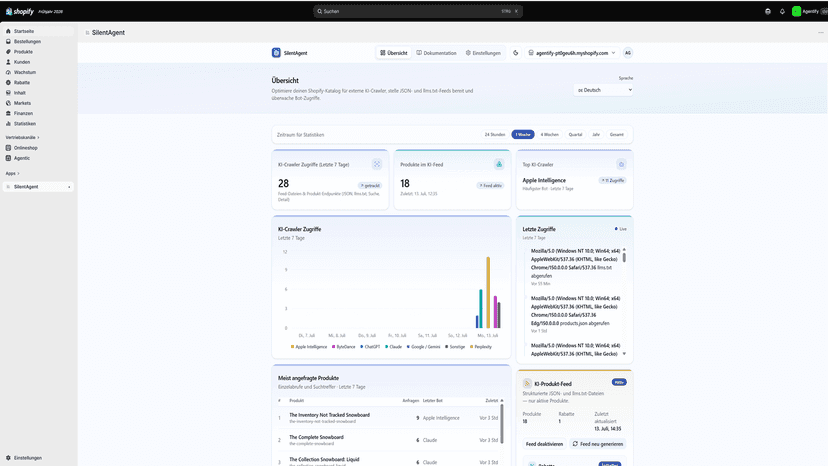Screen dimensions: 828x466
Task: Click the Shopify logo
Action: click(20, 11)
